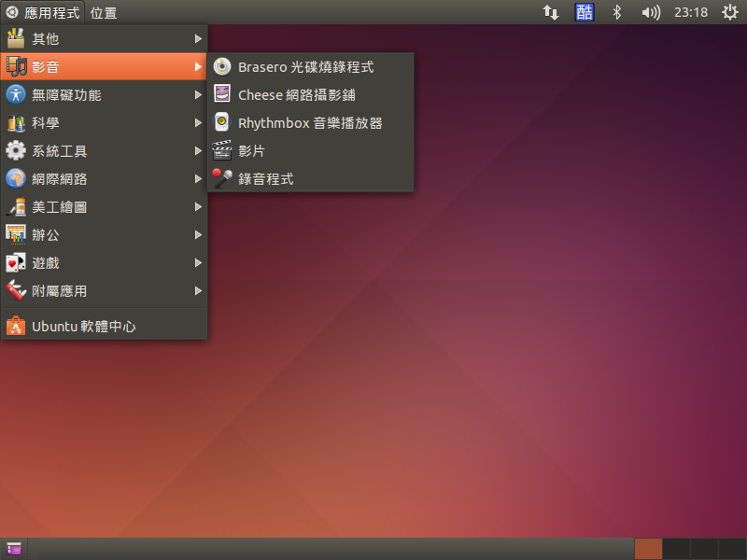Switch to the second workspace in switcher
Screen dimensions: 747x560
pyautogui.click(x=676, y=549)
